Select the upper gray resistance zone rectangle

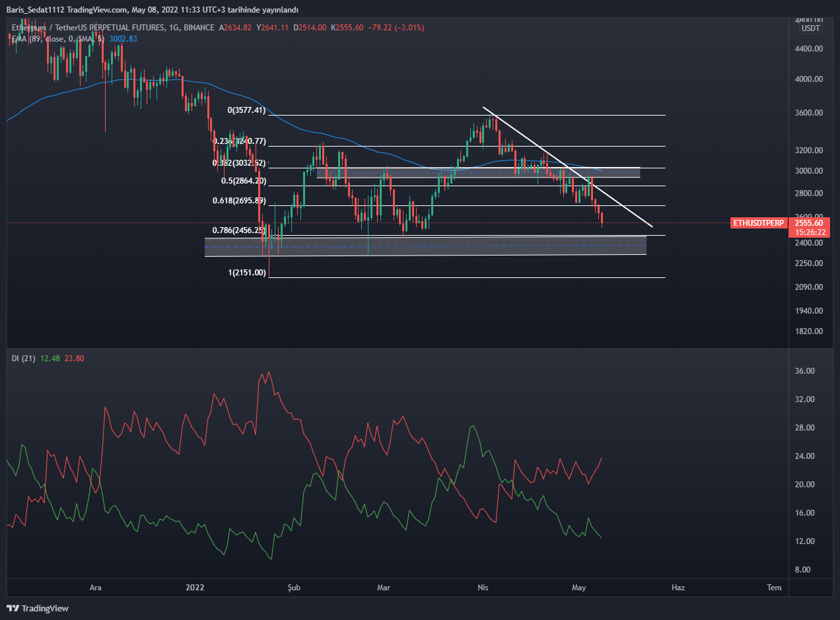tap(479, 172)
